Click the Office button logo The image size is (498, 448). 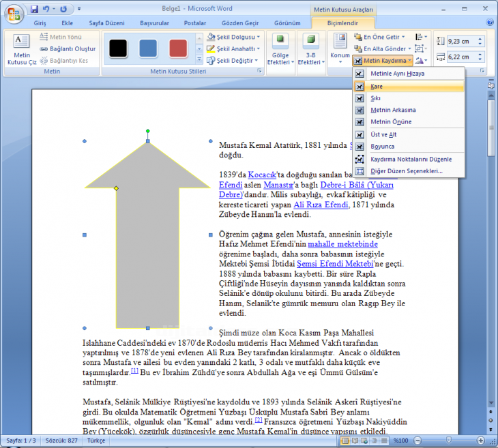[x=14, y=14]
